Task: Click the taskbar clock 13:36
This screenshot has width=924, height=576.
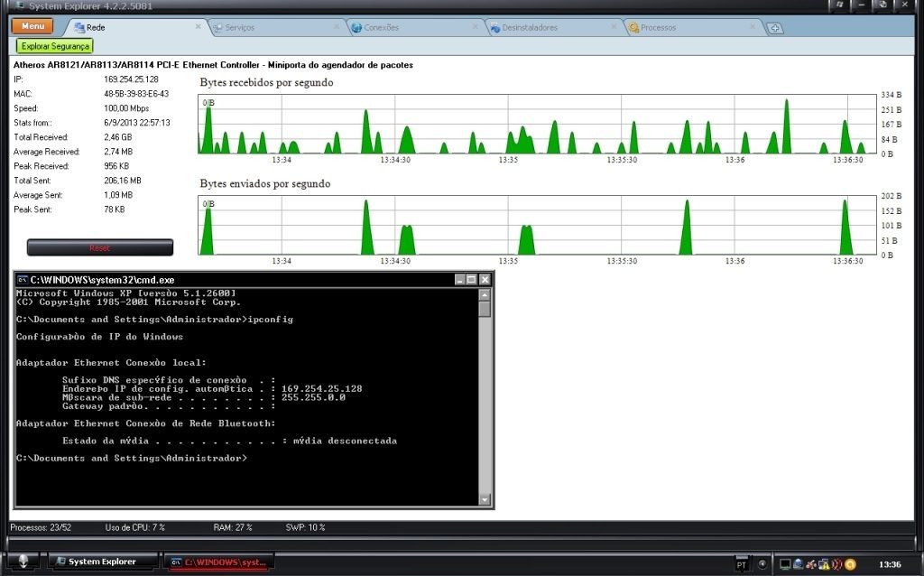Action: [890, 564]
